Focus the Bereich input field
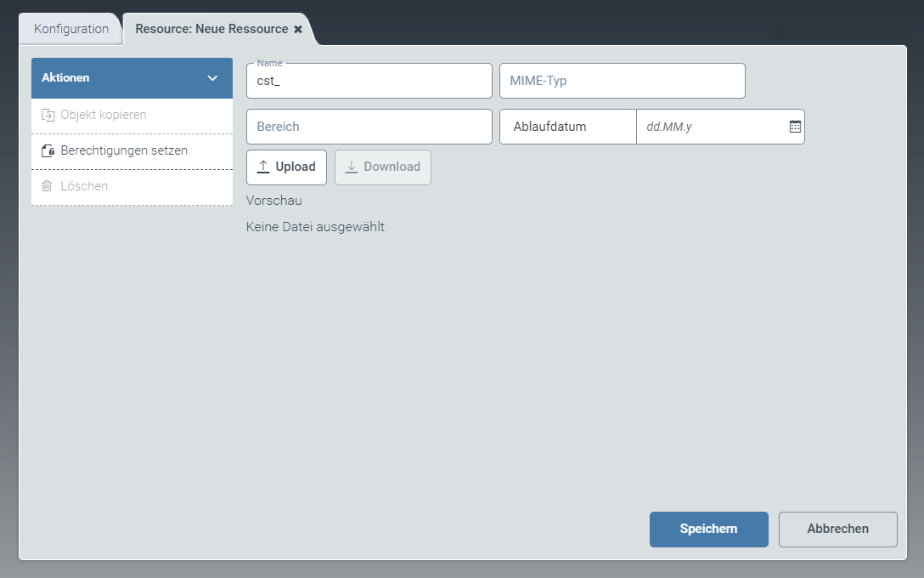Screen dimensions: 924x578 pyautogui.click(x=369, y=127)
